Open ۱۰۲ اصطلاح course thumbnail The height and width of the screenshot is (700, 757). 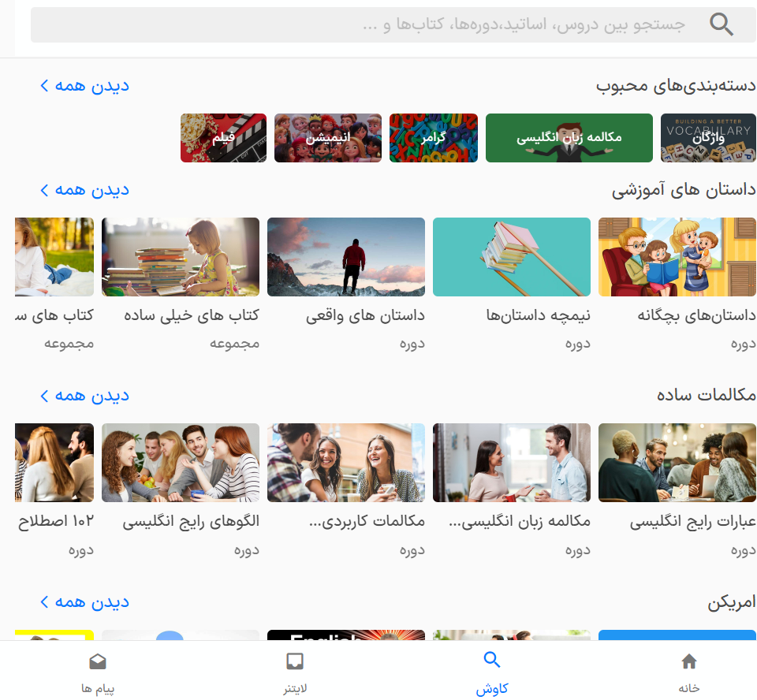coord(54,463)
